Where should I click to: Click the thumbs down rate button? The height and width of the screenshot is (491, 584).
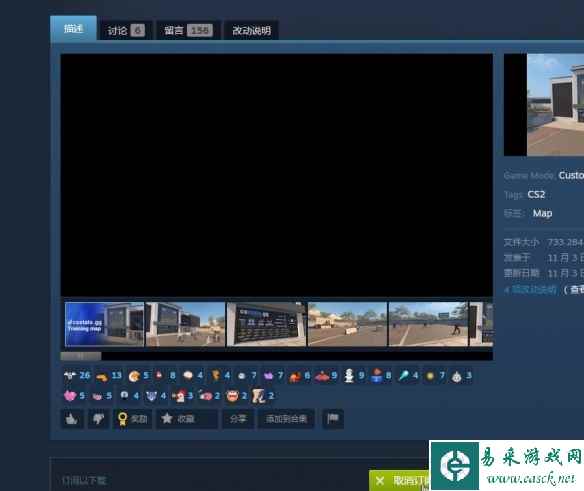tap(99, 419)
